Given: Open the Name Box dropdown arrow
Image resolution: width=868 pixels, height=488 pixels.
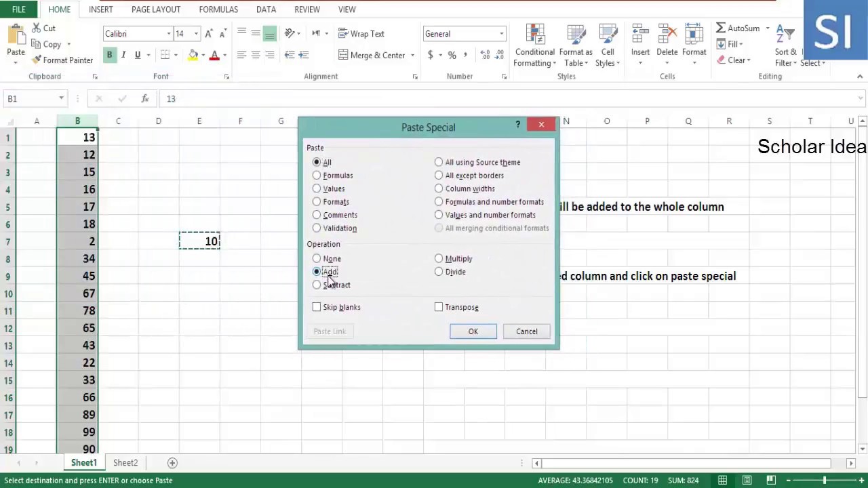Looking at the screenshot, I should 61,99.
